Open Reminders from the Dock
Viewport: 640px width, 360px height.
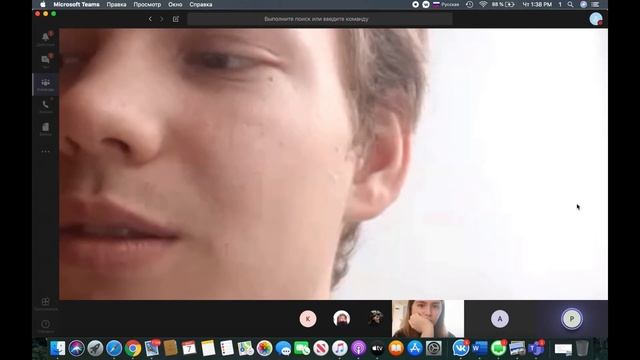pyautogui.click(x=227, y=348)
